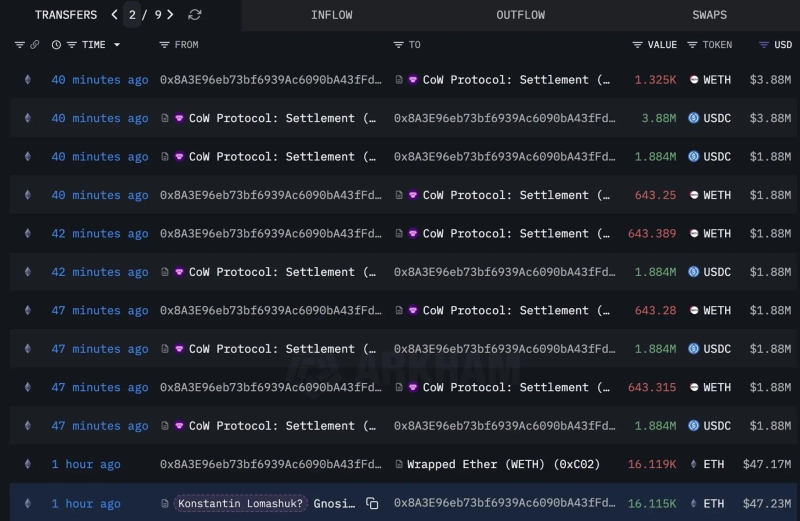Viewport: 800px width, 521px height.
Task: Click the clock icon in Time column
Action: [x=56, y=45]
